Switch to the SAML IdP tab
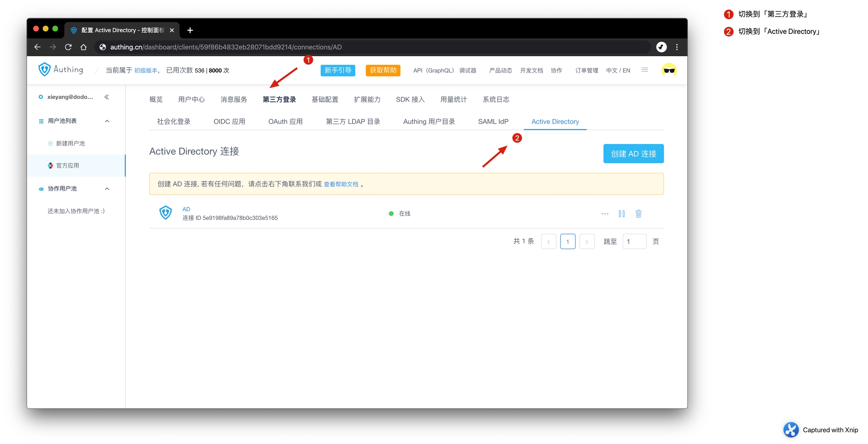This screenshot has height=444, width=868. [x=493, y=121]
